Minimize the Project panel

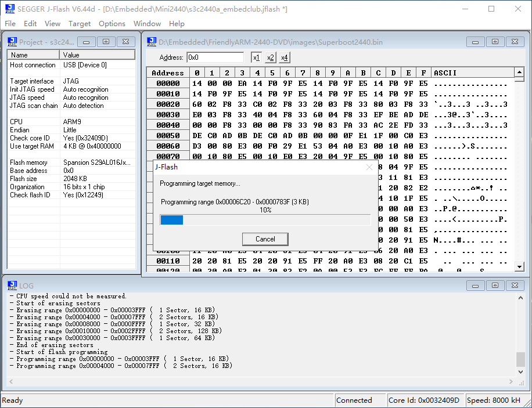tap(86, 42)
